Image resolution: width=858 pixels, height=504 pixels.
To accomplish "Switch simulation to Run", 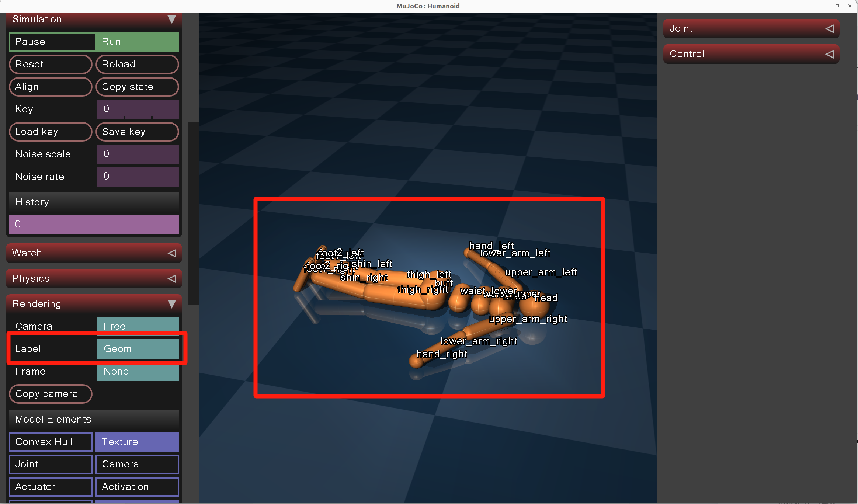I will [x=137, y=42].
